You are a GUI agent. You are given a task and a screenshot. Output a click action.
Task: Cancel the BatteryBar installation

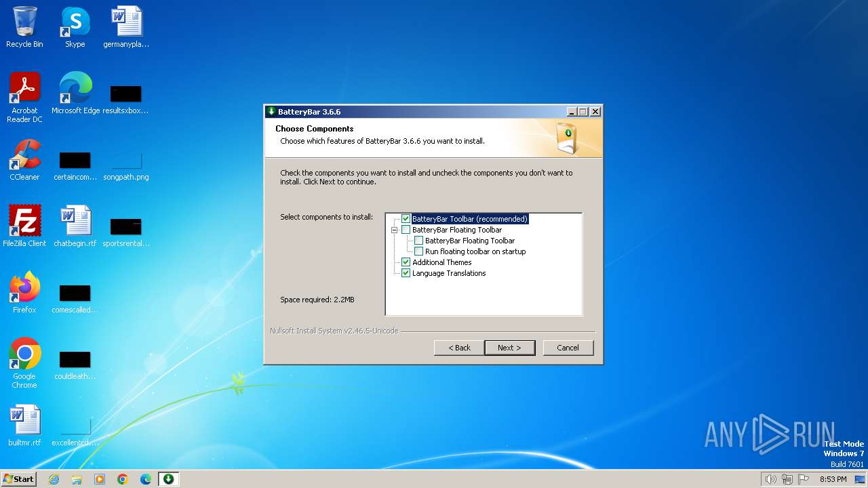pyautogui.click(x=568, y=348)
